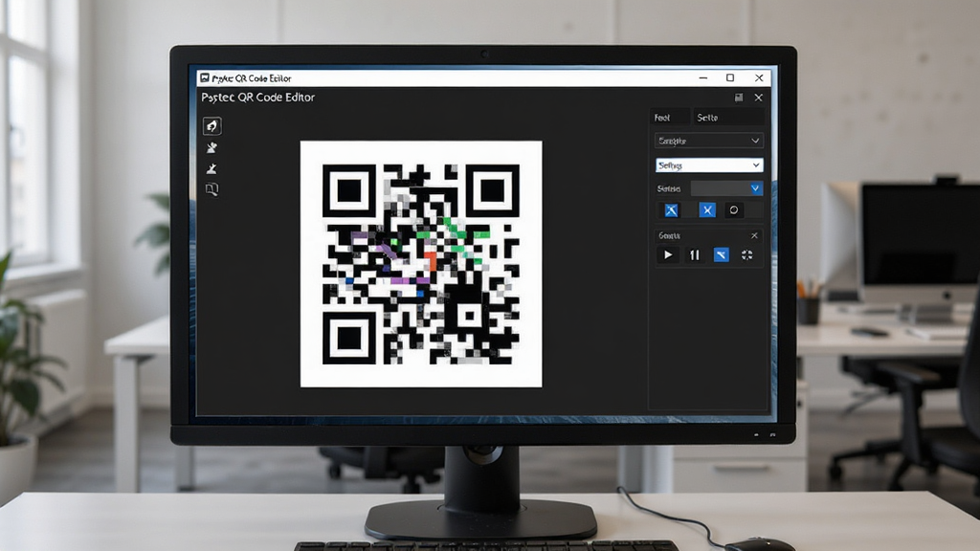Viewport: 980px width, 551px height.
Task: Click the circle button right of blue X
Action: 734,210
